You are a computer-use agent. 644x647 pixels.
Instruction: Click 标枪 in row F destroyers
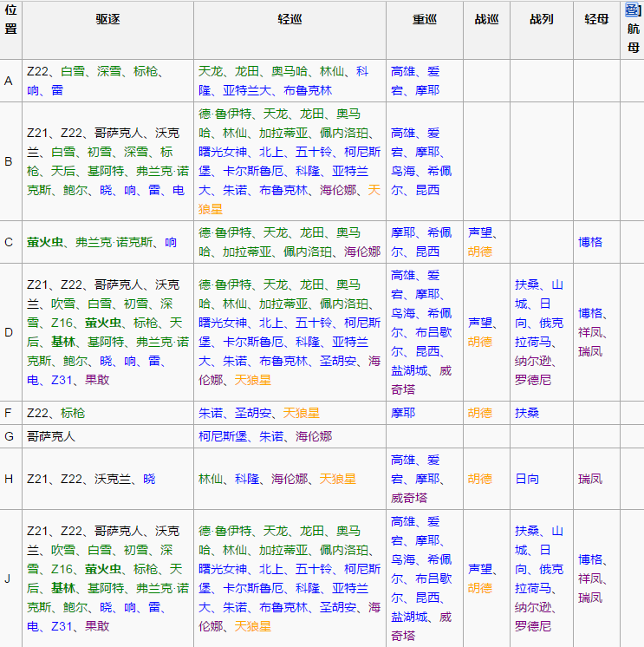coord(73,413)
